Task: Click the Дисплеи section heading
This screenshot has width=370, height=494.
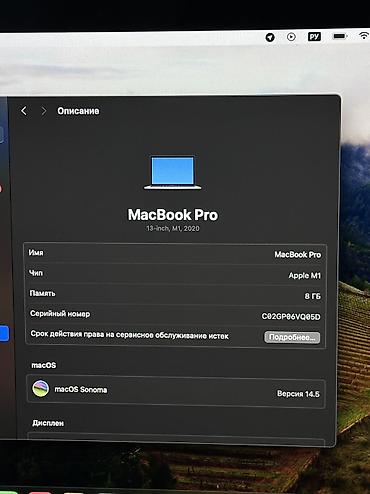Action: pyautogui.click(x=48, y=423)
